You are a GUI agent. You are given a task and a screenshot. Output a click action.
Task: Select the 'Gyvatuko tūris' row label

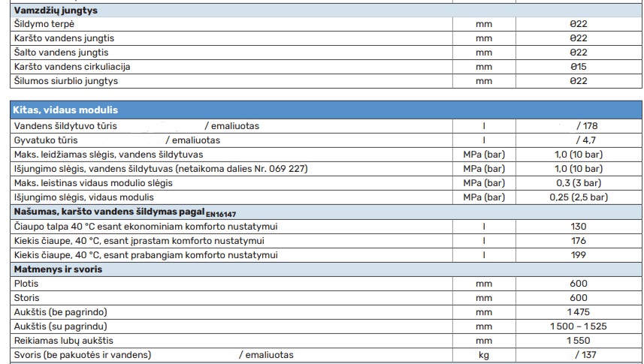(x=46, y=140)
